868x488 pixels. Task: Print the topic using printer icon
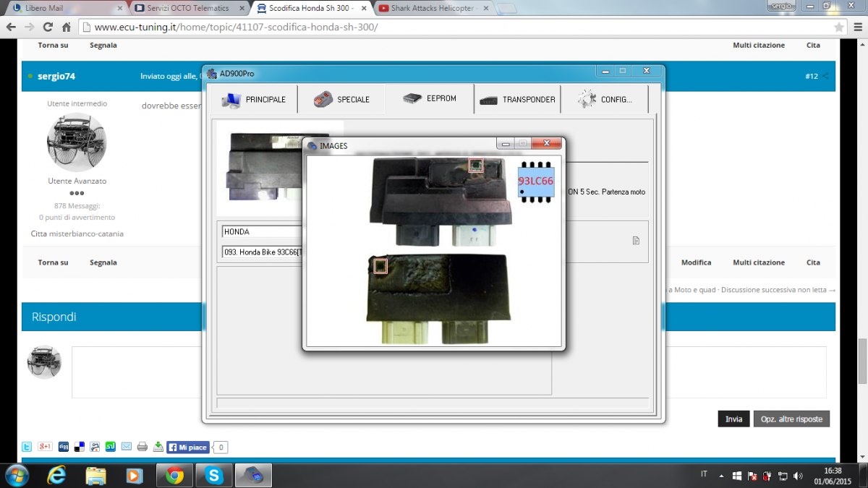[x=142, y=447]
